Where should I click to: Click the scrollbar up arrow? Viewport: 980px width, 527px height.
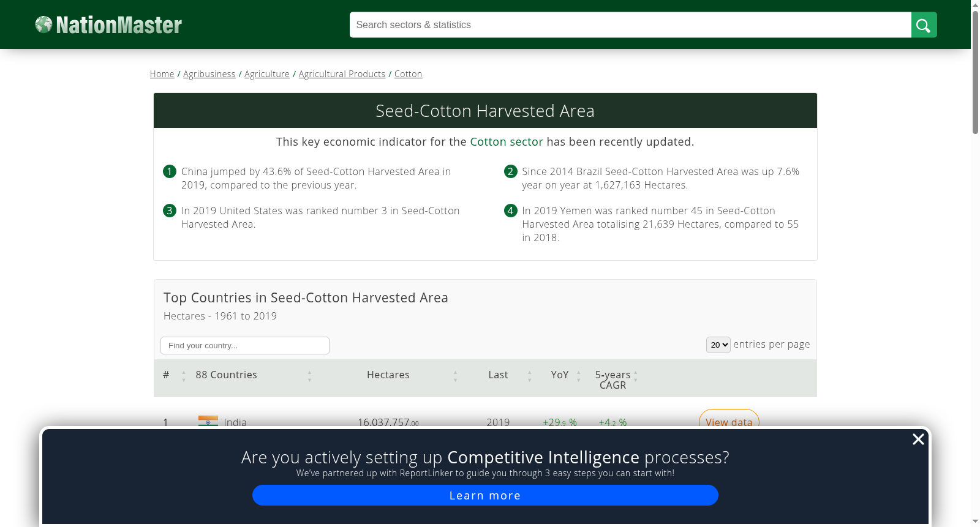[975, 5]
